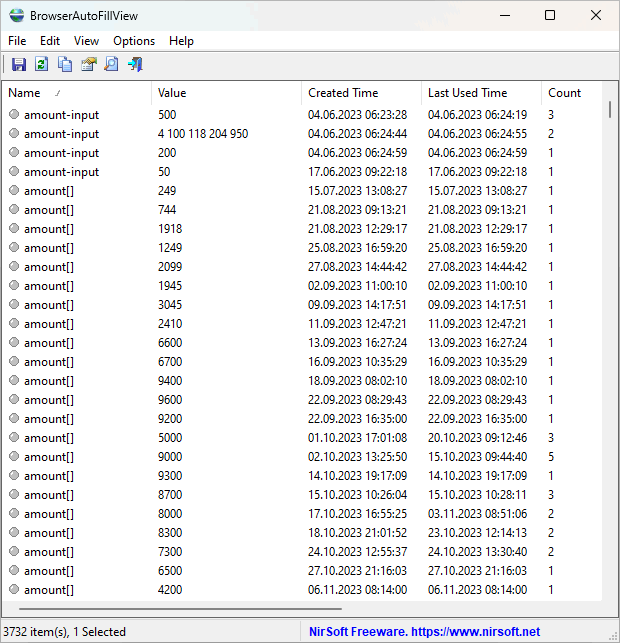Click last used time 23.10.2023 12:14:13
The image size is (620, 643).
pyautogui.click(x=477, y=533)
